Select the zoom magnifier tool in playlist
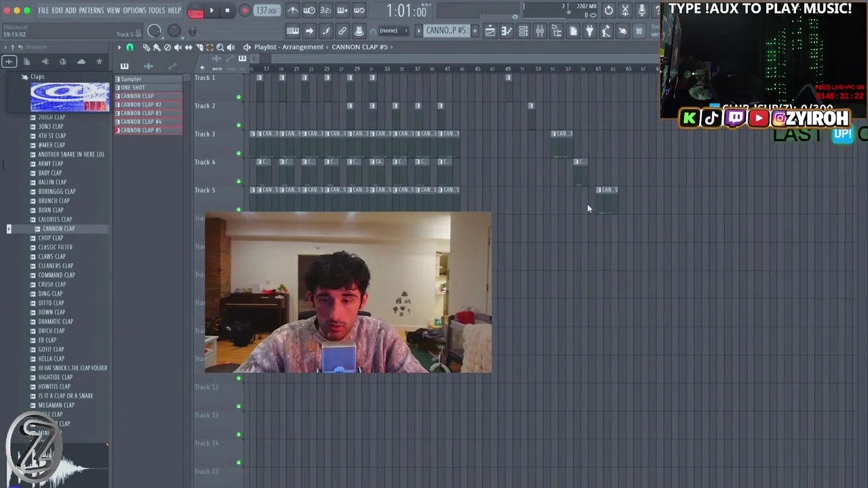The image size is (868, 488). point(220,47)
